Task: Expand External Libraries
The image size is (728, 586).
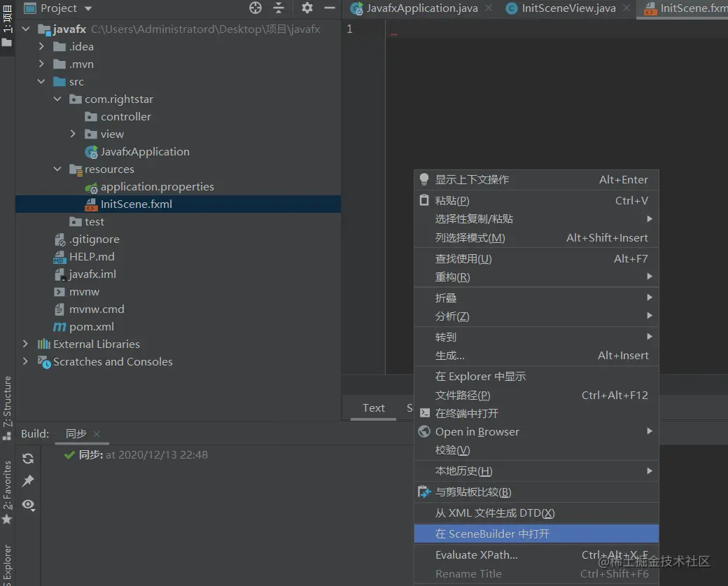Action: 25,344
